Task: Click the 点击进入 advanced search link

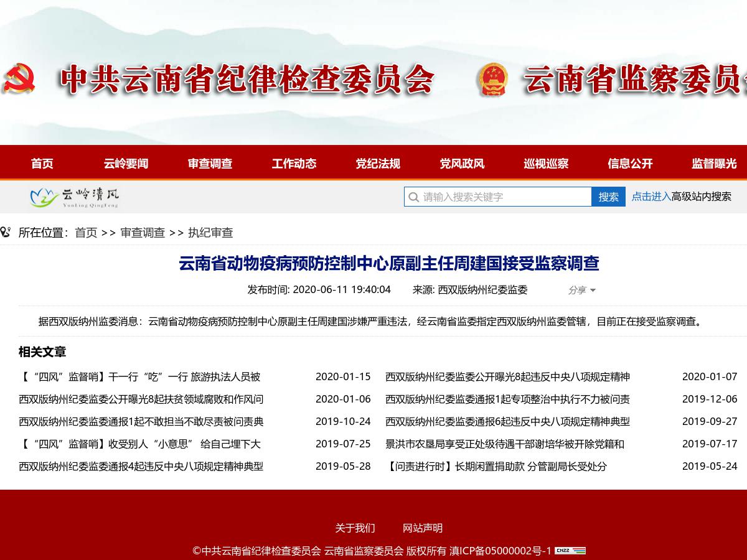Action: pos(651,197)
